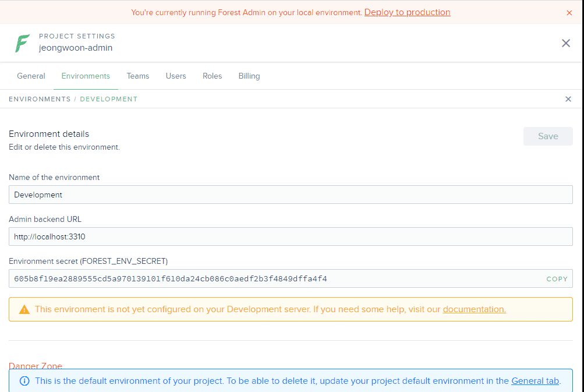
Task: Follow the General tab link in info notice
Action: click(535, 381)
